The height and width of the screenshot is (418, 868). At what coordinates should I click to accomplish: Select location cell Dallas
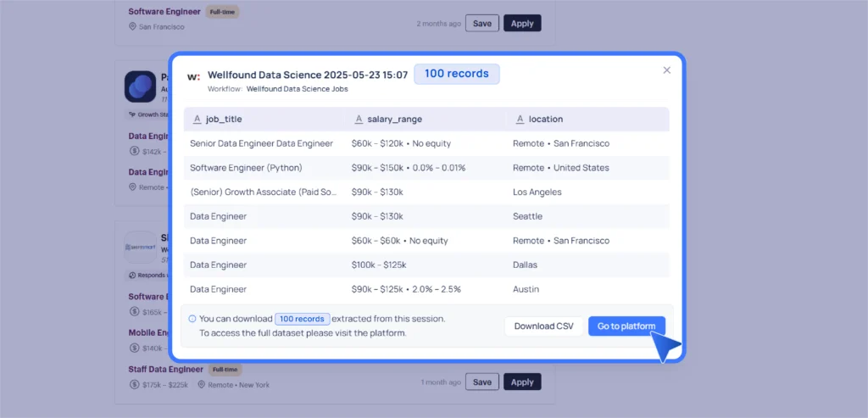pos(525,265)
